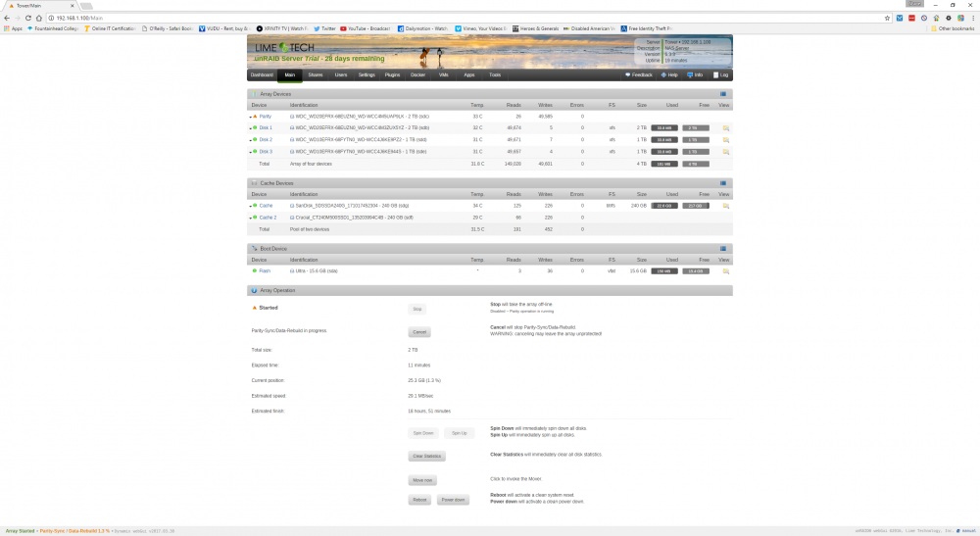Browse Cache contents via View icon

[725, 206]
